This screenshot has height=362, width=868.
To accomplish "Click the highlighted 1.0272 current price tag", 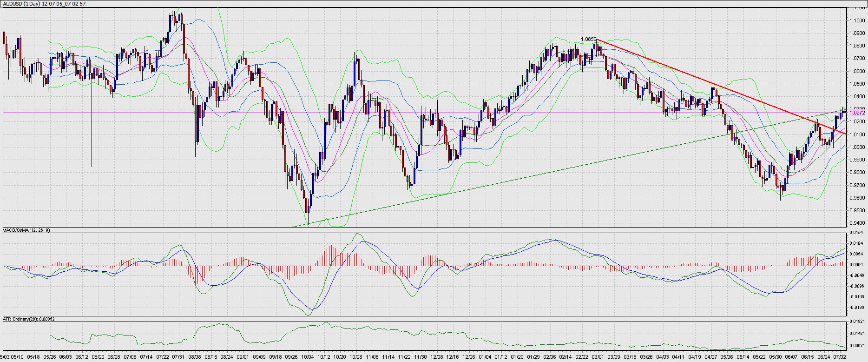I will (x=857, y=113).
